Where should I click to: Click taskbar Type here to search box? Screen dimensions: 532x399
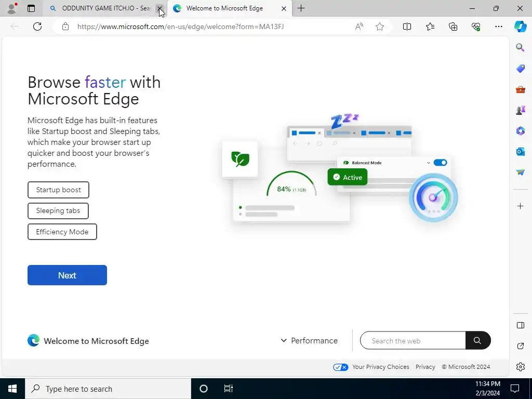click(108, 389)
